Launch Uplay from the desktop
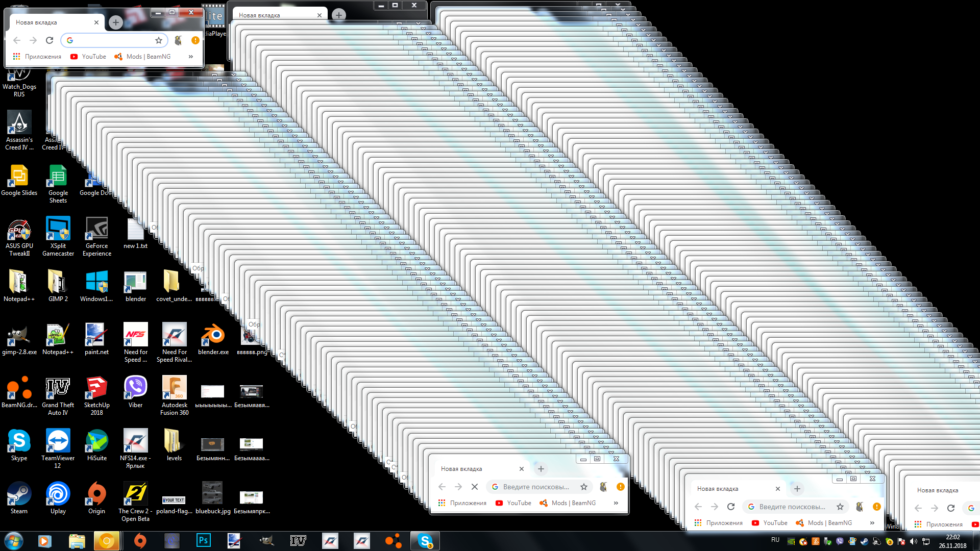This screenshot has width=980, height=551. 58,494
